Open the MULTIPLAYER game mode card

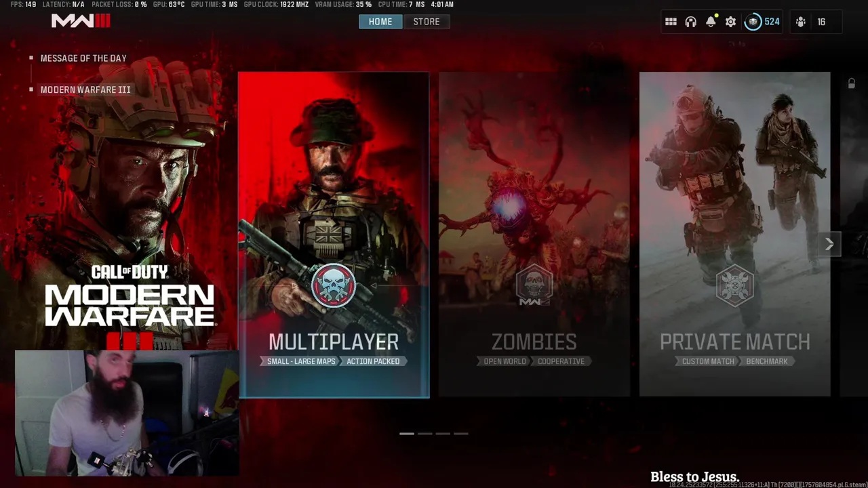click(x=334, y=235)
